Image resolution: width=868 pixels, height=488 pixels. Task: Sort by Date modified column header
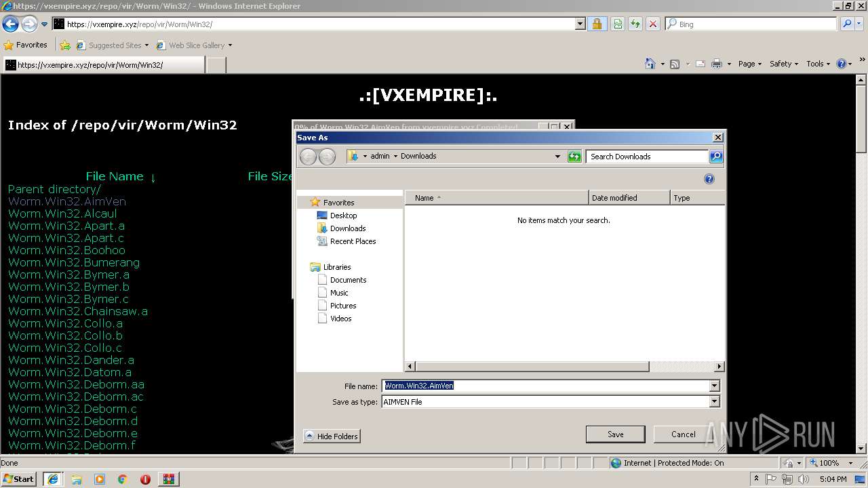(629, 198)
